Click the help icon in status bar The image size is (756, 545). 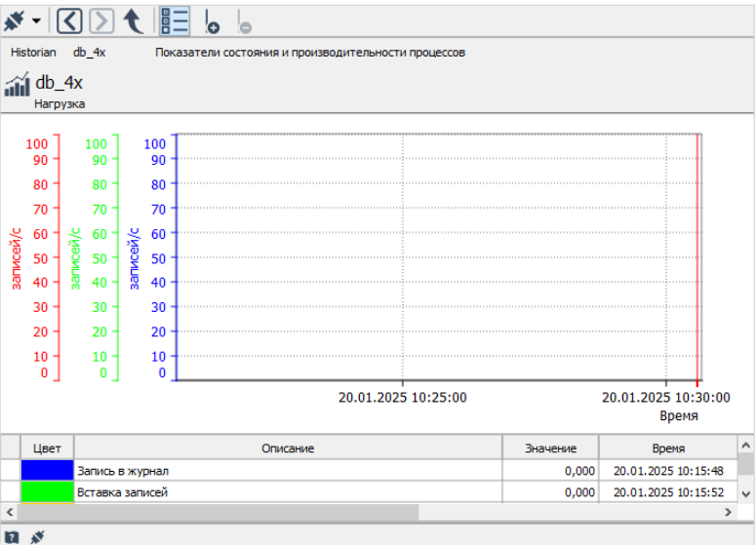(x=14, y=536)
